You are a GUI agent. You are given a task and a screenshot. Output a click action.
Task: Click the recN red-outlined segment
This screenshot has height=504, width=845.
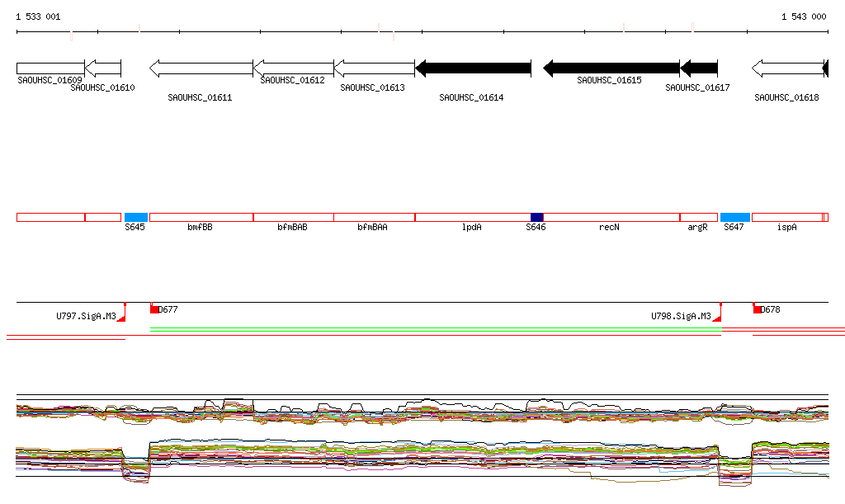point(611,217)
